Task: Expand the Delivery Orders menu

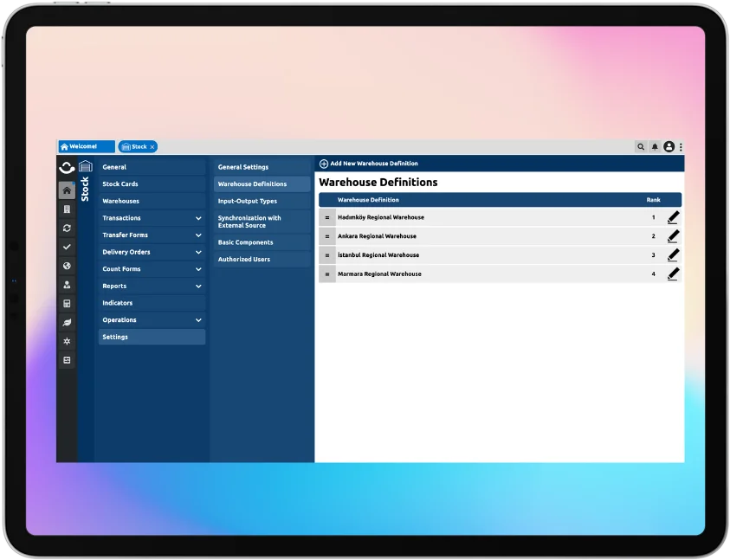Action: [198, 252]
